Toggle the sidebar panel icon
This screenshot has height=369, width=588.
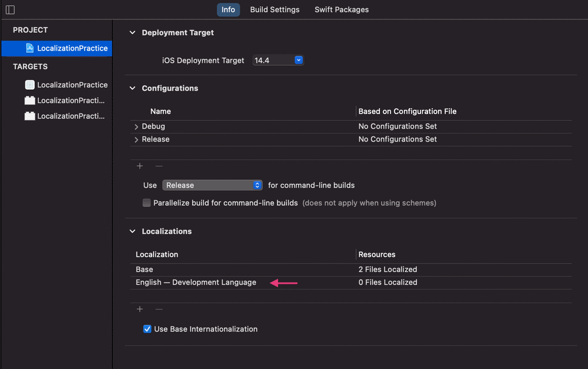(x=10, y=9)
